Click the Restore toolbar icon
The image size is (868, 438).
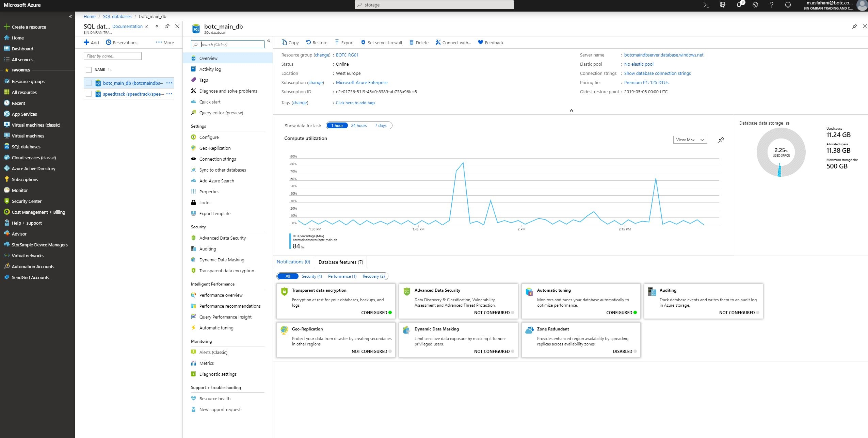[308, 43]
